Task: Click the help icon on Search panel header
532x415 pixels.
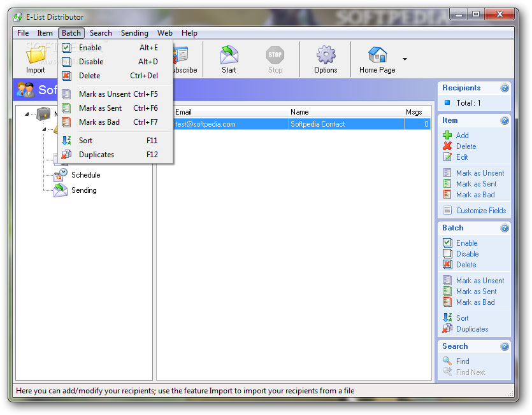Action: [x=505, y=346]
